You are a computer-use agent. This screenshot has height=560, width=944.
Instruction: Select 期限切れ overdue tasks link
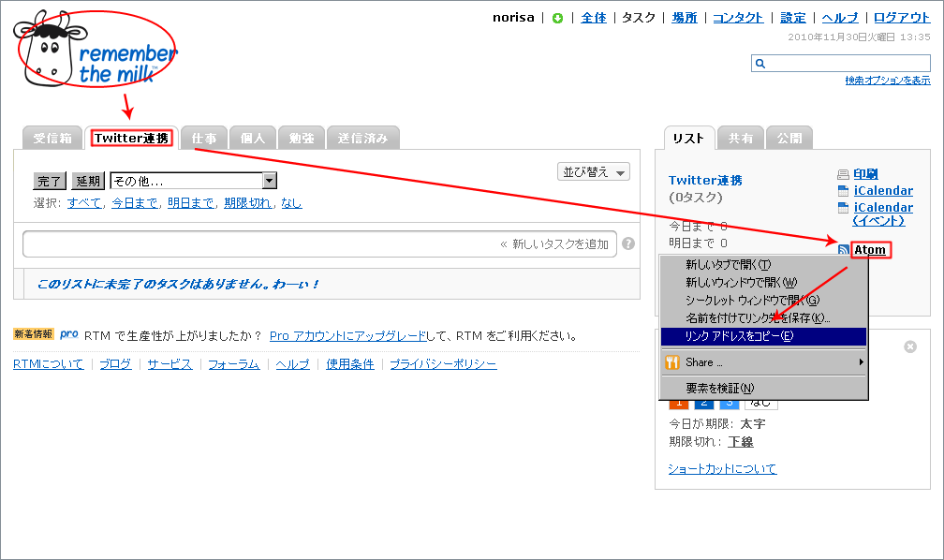[x=247, y=203]
